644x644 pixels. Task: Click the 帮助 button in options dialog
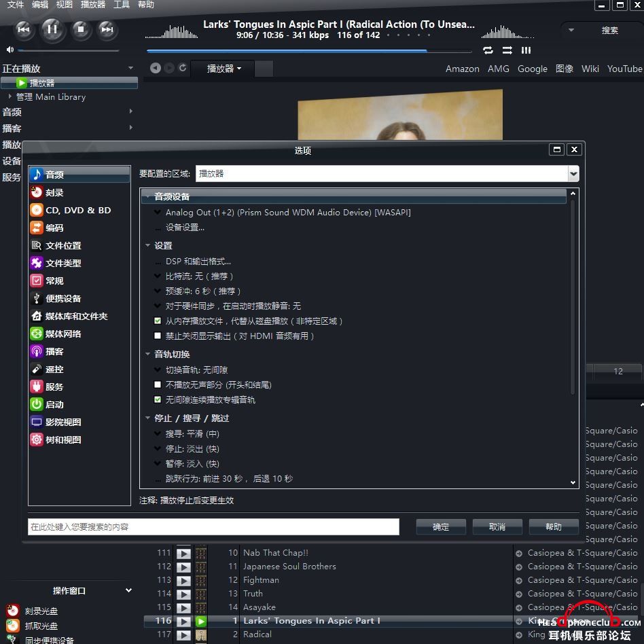(x=553, y=526)
